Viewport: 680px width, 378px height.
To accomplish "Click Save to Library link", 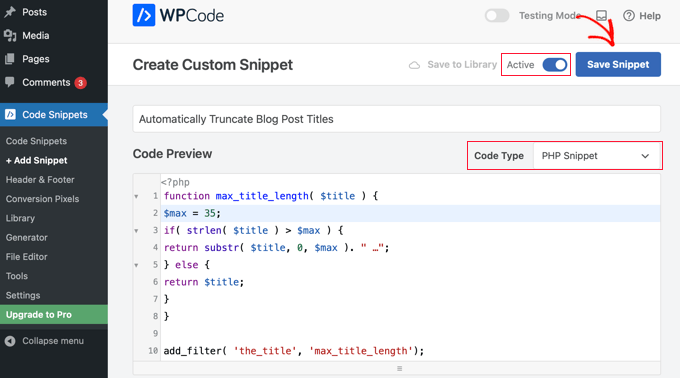I will coord(462,65).
